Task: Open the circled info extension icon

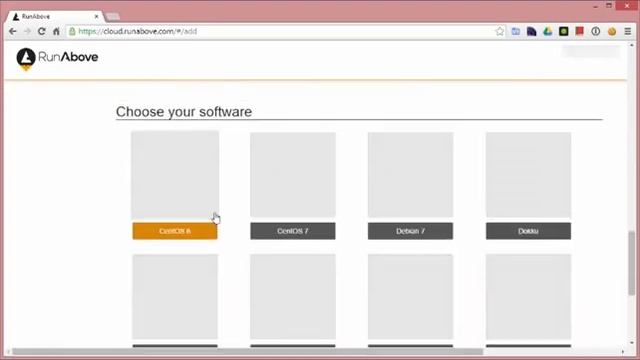Action: click(596, 31)
